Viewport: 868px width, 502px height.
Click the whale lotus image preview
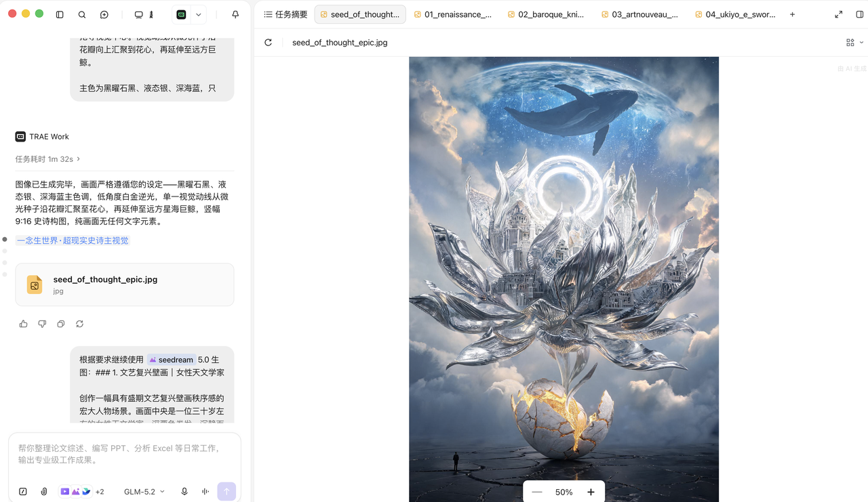(564, 279)
